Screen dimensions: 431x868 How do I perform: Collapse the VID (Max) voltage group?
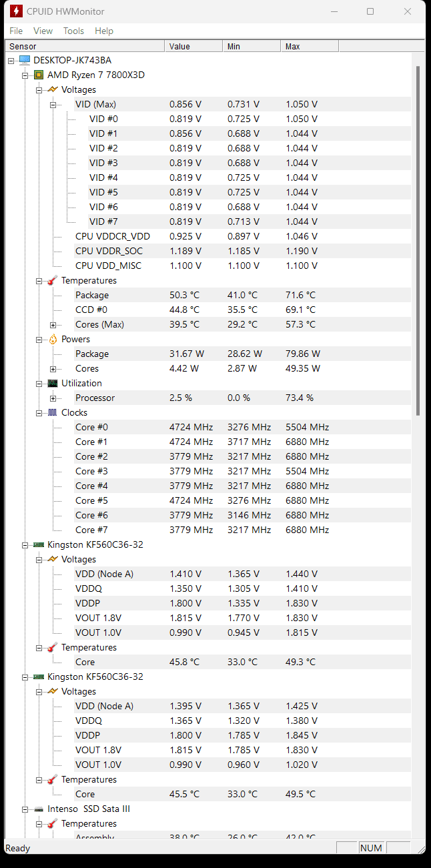coord(53,104)
